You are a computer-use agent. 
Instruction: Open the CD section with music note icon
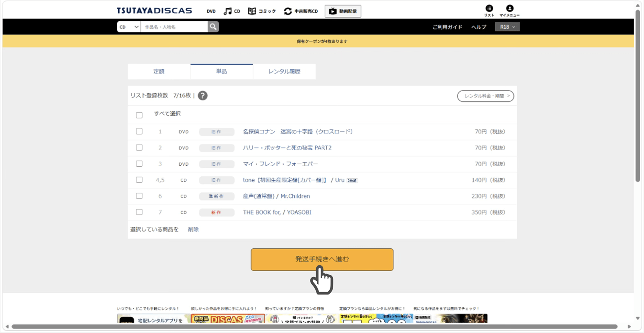(232, 11)
